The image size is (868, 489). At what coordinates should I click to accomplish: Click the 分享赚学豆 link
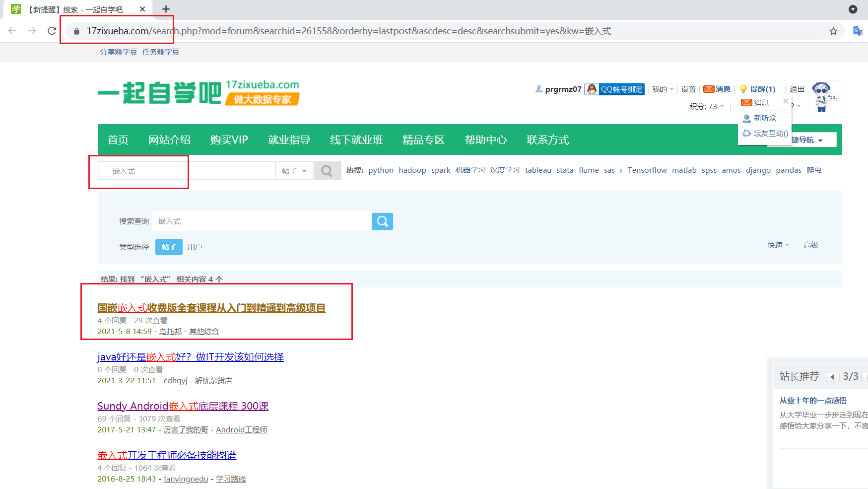click(119, 52)
